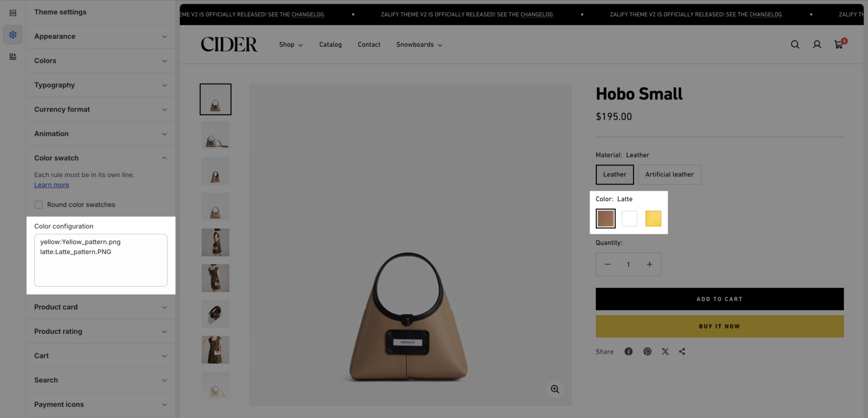Open the Learn more link

[52, 185]
